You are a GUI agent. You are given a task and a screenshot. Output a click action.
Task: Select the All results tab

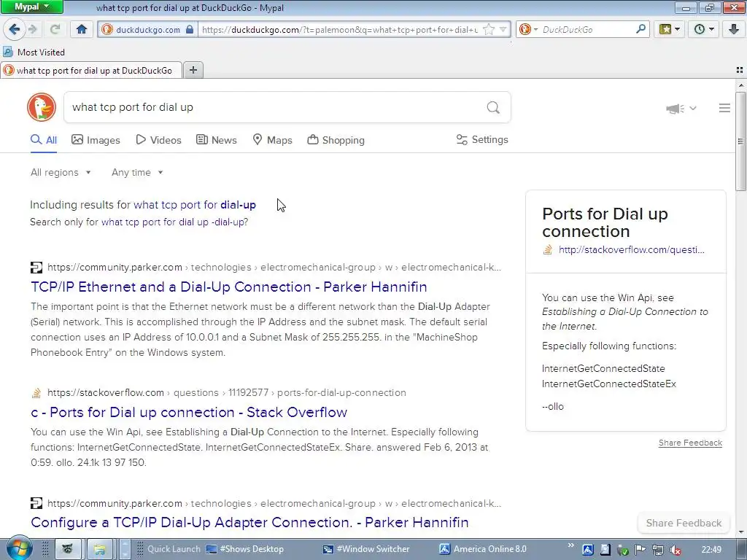point(44,140)
